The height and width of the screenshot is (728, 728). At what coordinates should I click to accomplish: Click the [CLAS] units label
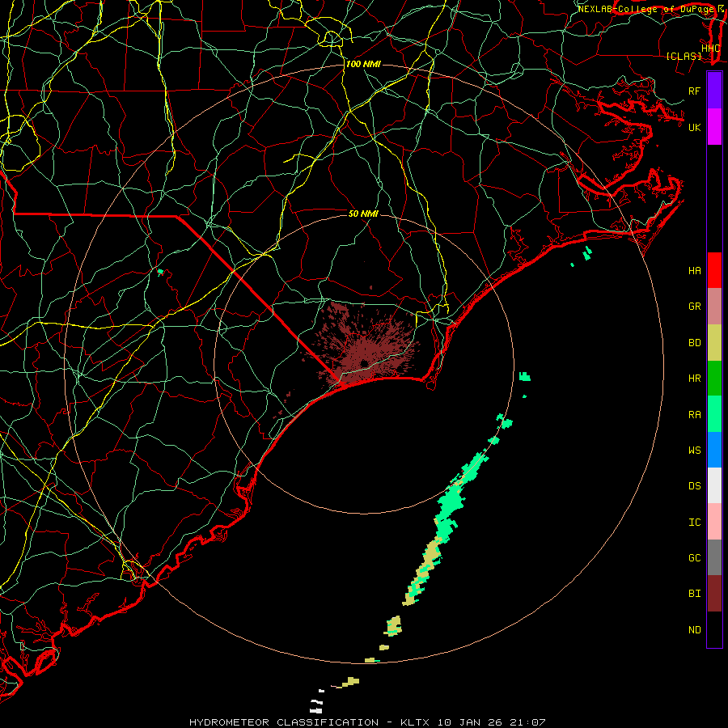tap(684, 57)
